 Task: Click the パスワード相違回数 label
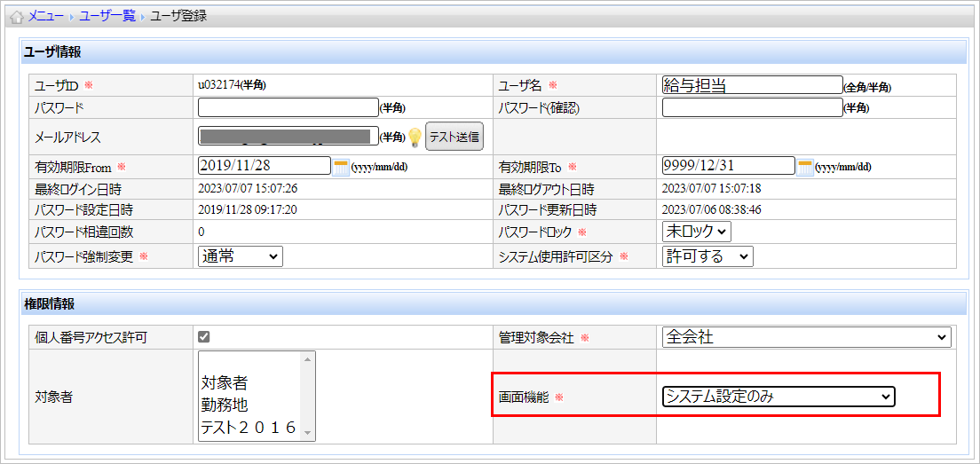(84, 232)
